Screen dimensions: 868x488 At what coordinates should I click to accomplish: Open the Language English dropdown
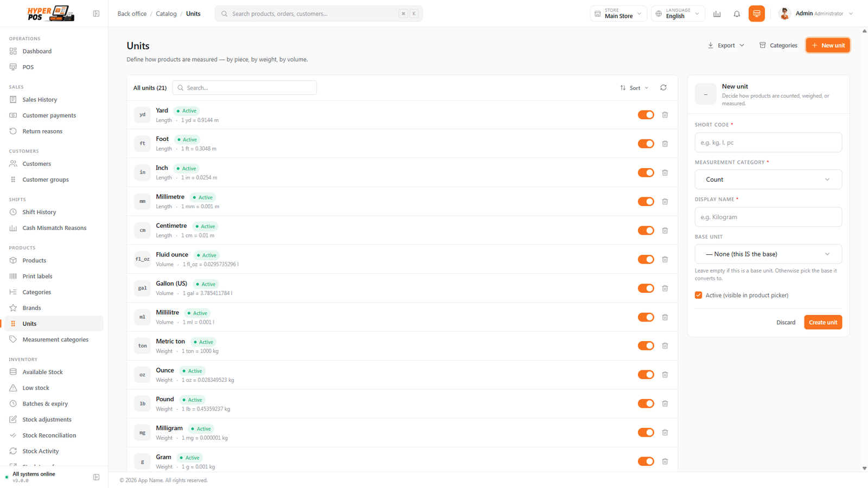click(x=678, y=14)
